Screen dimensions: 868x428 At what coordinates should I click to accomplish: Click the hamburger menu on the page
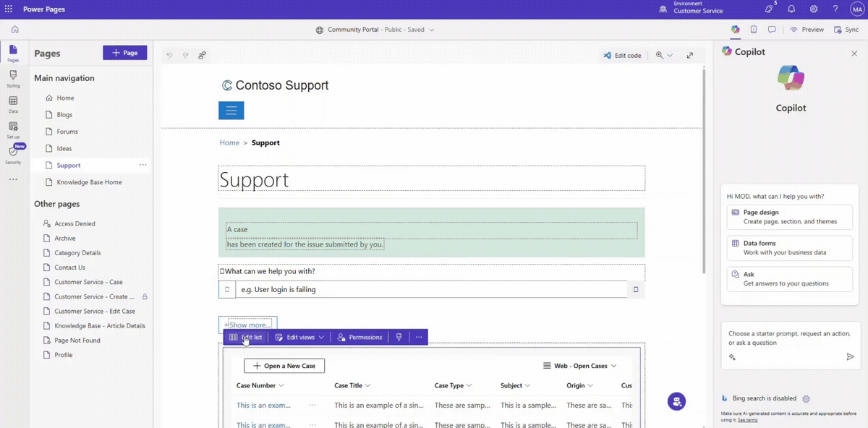tap(231, 111)
